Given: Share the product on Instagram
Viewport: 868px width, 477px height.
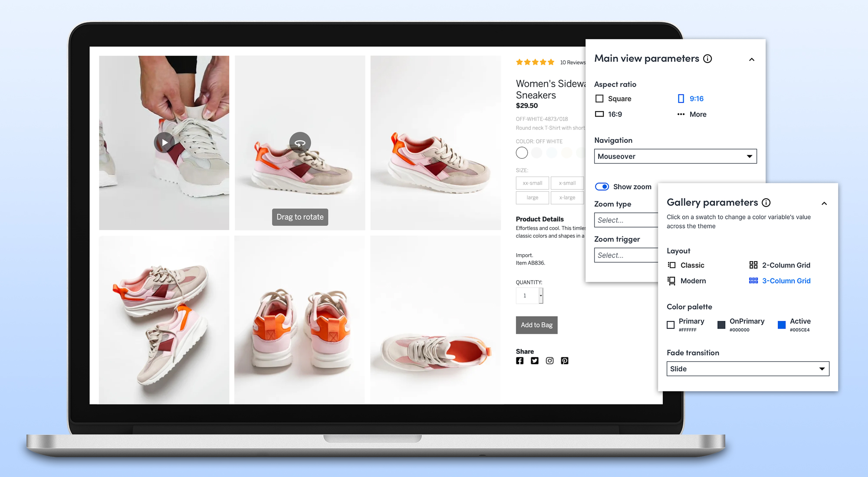Looking at the screenshot, I should coord(549,360).
